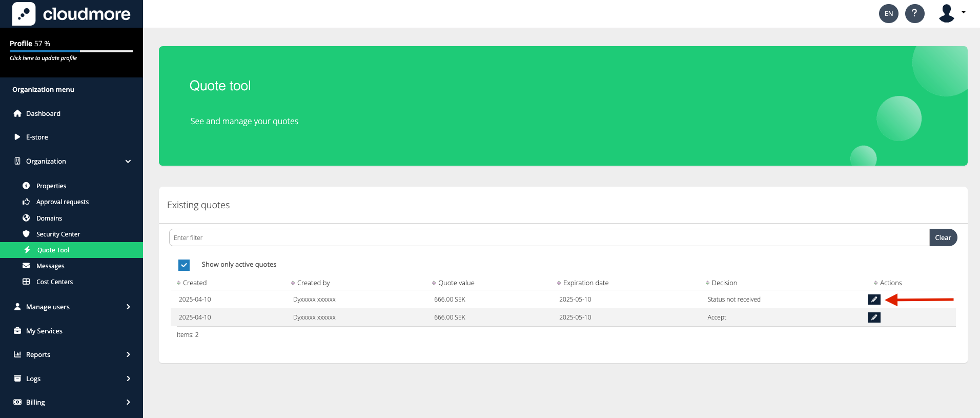Click the edit pencil for the 'Accept' quote
This screenshot has height=418, width=980.
pyautogui.click(x=874, y=317)
